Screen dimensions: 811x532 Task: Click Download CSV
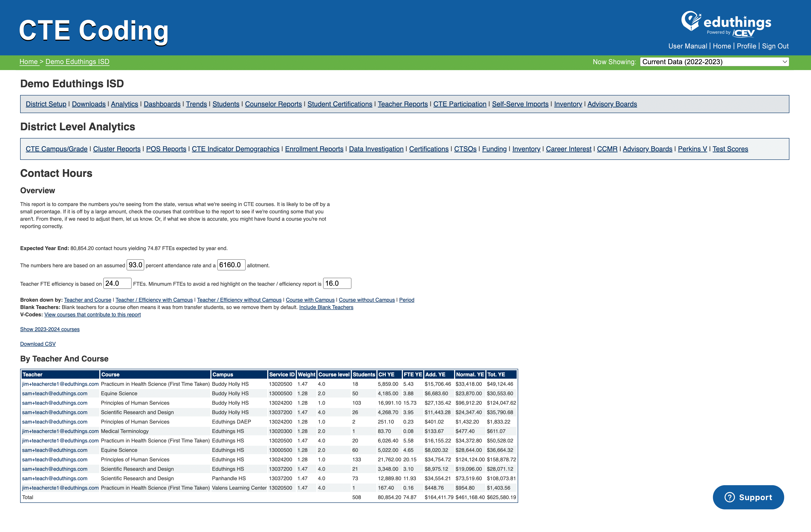click(38, 344)
